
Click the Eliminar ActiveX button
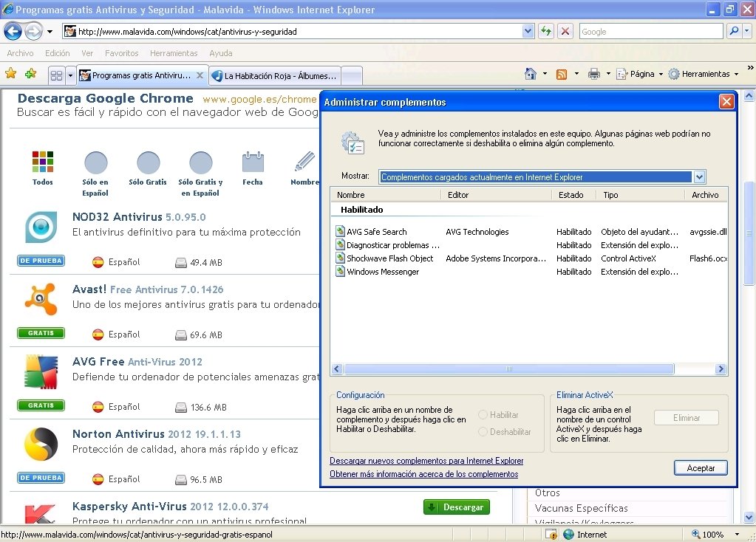pyautogui.click(x=687, y=418)
